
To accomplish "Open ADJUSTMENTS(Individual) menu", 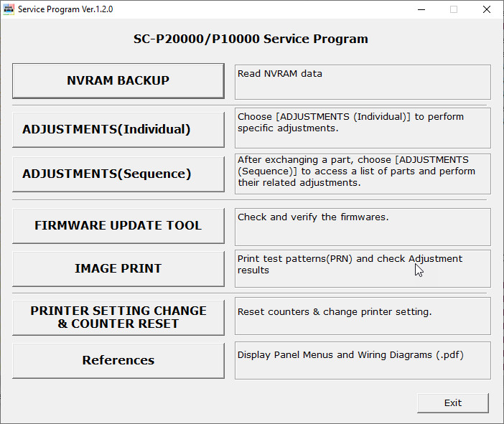I will [x=118, y=130].
